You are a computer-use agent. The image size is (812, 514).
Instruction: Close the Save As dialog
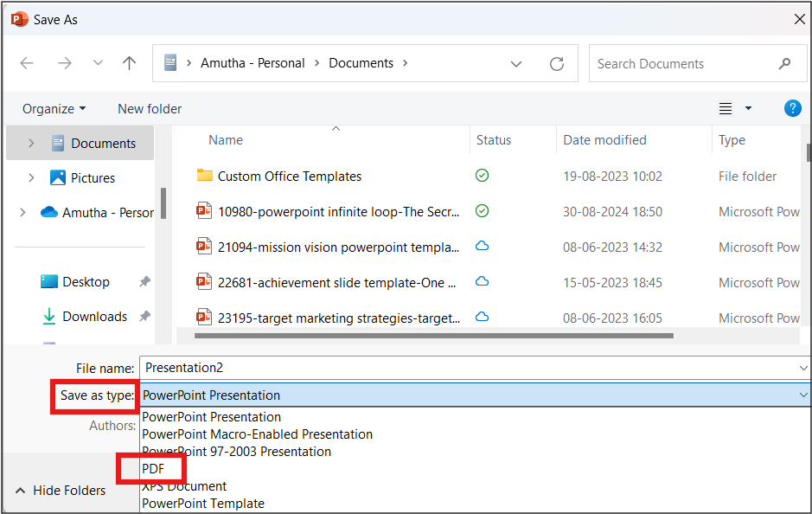pyautogui.click(x=799, y=19)
